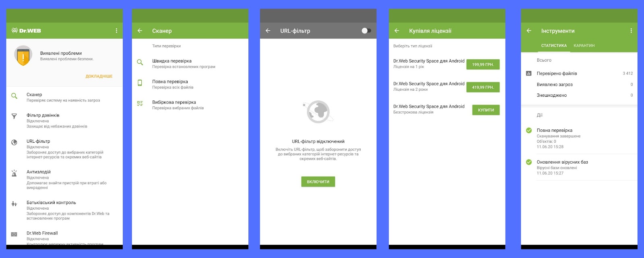
Task: Switch to КАРАНТИН tab
Action: (x=584, y=46)
